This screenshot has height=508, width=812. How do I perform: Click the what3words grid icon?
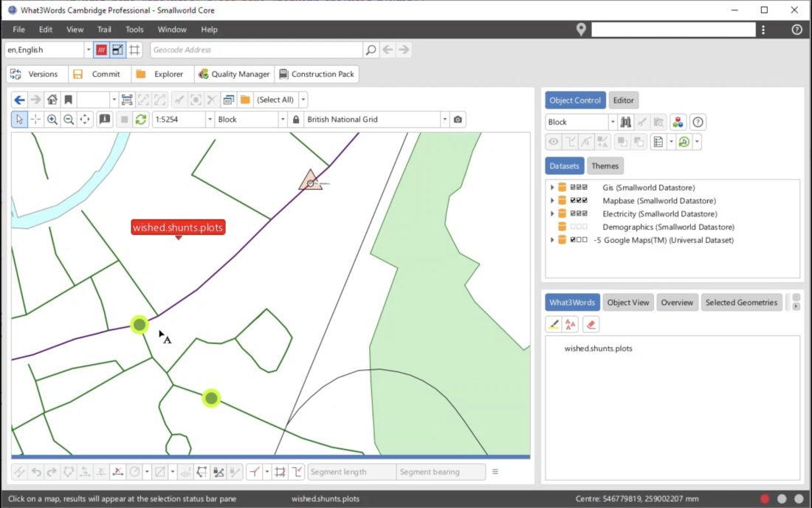[134, 49]
